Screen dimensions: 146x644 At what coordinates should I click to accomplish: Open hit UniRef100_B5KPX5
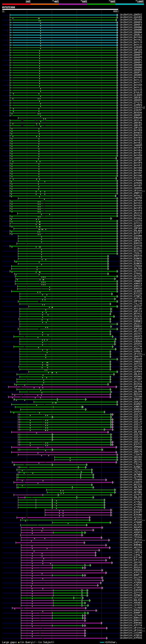coord(131,256)
